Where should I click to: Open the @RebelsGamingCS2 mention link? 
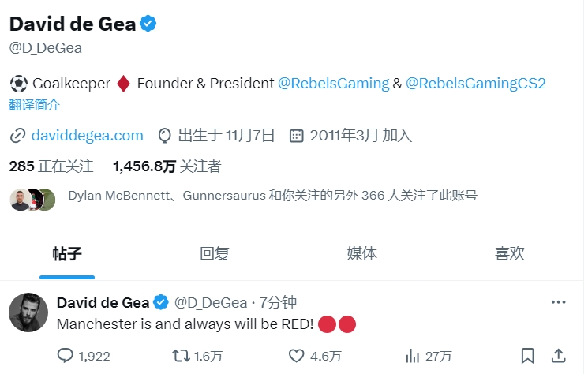click(476, 83)
